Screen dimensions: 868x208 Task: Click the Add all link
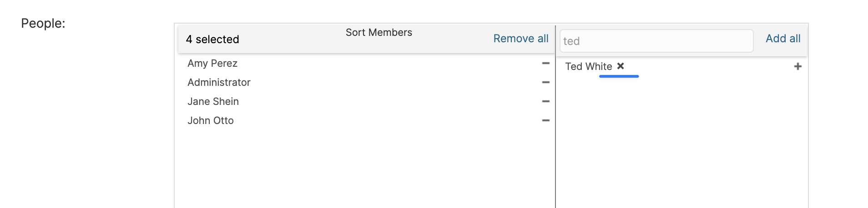(x=782, y=39)
